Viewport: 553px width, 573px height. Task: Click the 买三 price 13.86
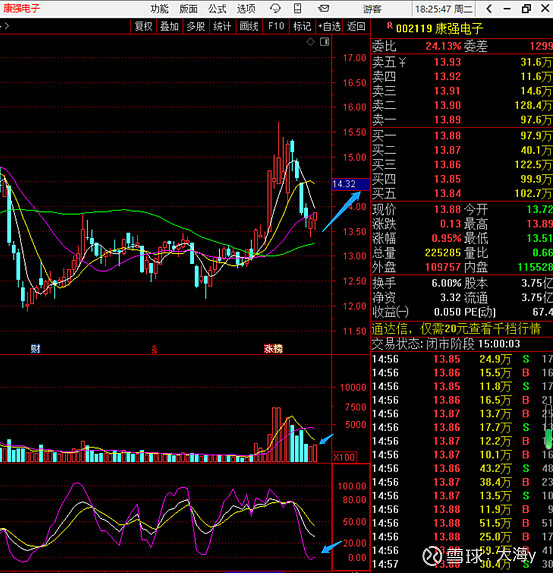(x=447, y=165)
